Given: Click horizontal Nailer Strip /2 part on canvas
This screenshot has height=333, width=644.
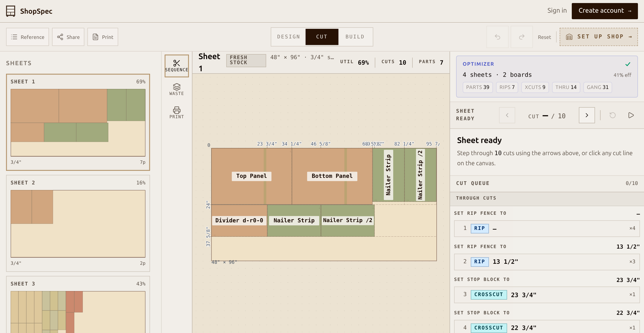Looking at the screenshot, I should tap(348, 220).
